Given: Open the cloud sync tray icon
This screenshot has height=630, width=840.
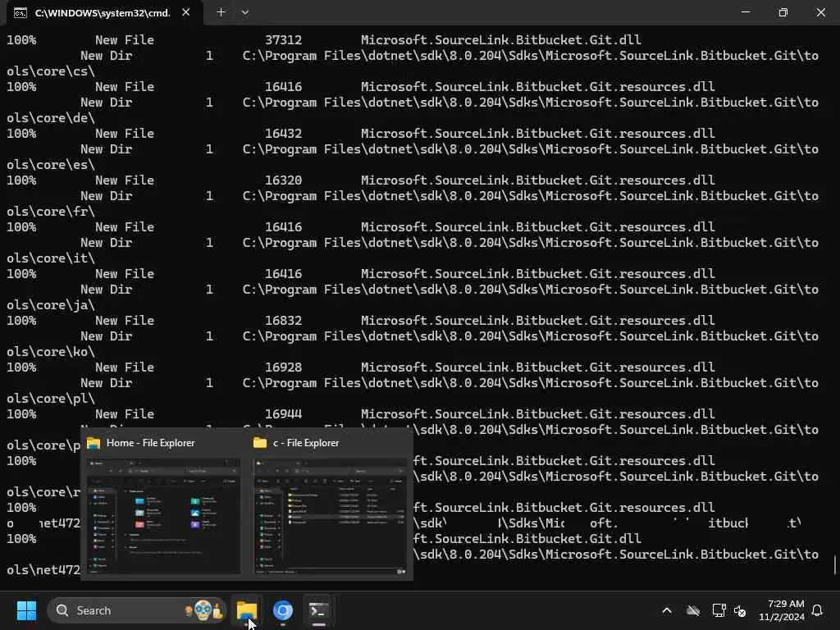Looking at the screenshot, I should point(693,610).
